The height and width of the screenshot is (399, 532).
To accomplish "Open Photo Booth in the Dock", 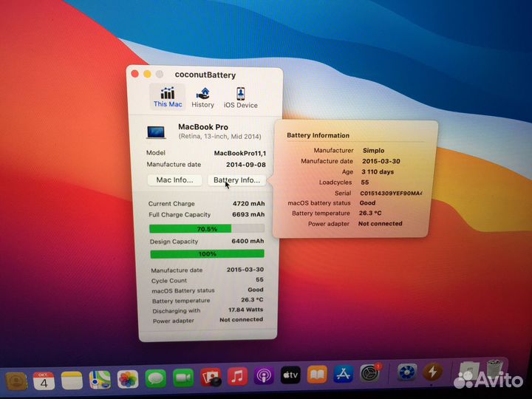I will tap(211, 377).
